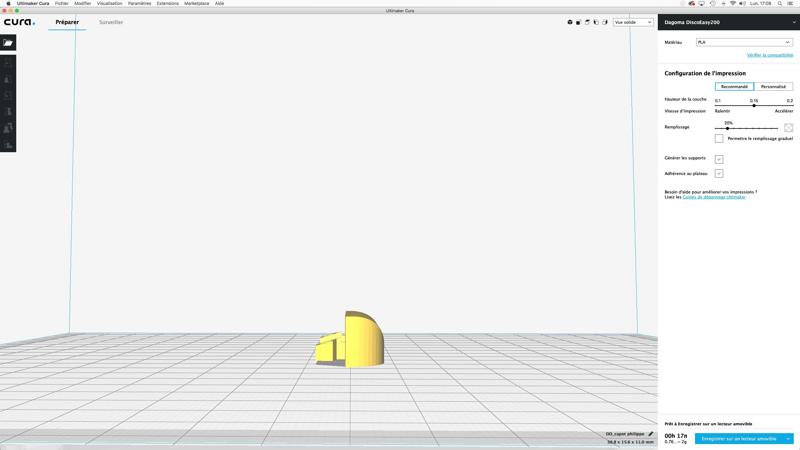
Task: Click the 00h 17m print time estimate
Action: pos(676,436)
